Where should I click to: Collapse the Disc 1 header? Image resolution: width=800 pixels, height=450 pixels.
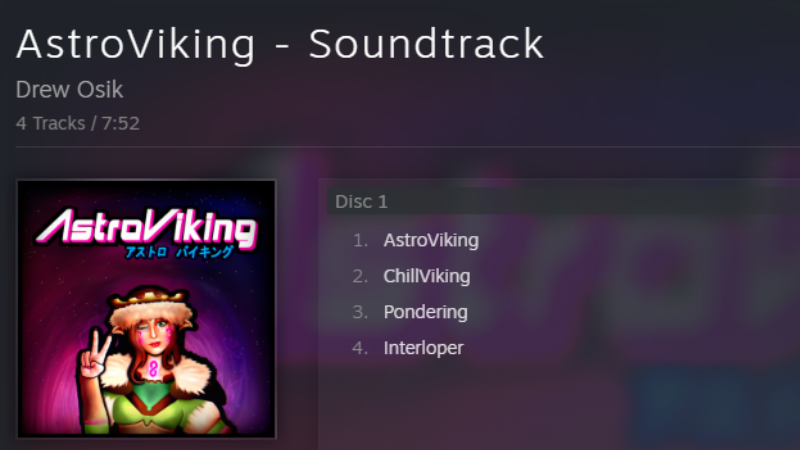pos(563,202)
